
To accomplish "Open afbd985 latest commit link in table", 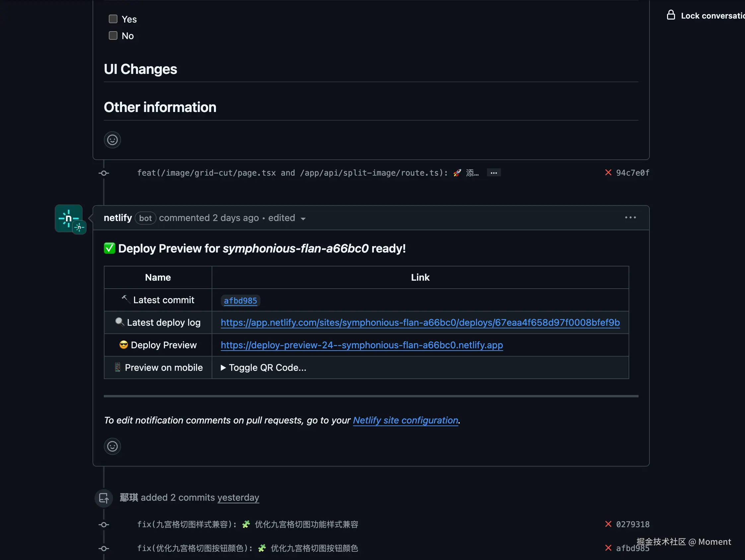I will click(x=240, y=301).
